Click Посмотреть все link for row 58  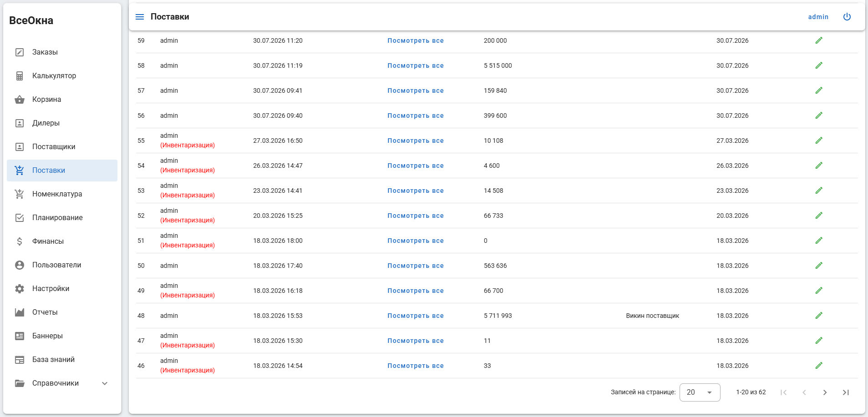[x=416, y=65]
